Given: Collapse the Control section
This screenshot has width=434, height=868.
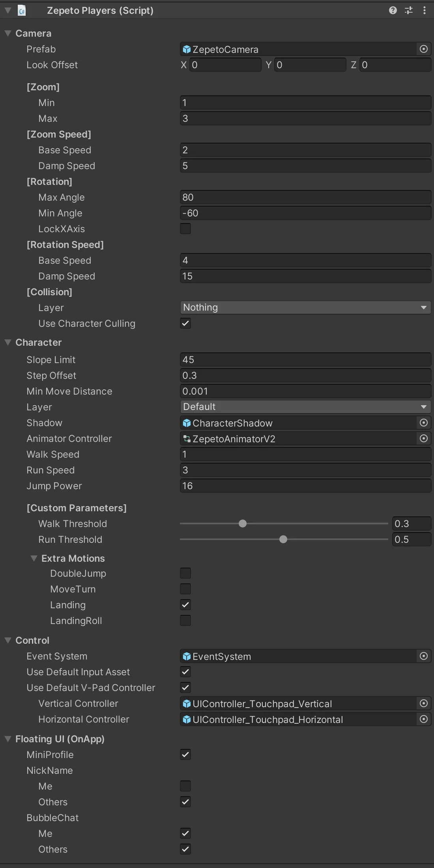Looking at the screenshot, I should 7,641.
